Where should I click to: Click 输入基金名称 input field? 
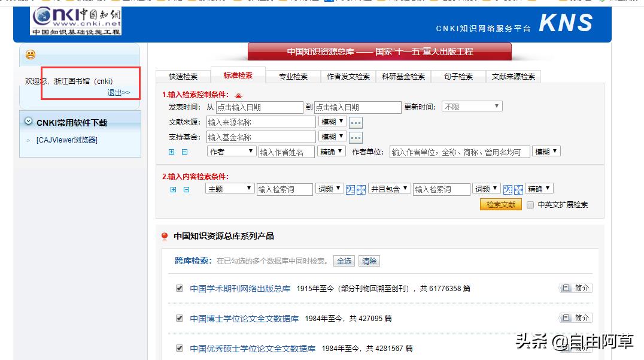[x=261, y=137]
